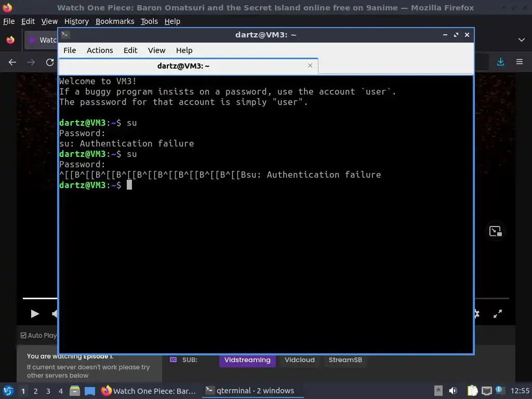This screenshot has height=399, width=532.
Task: Click the 'Welcome to VM3!' line
Action: click(x=98, y=81)
